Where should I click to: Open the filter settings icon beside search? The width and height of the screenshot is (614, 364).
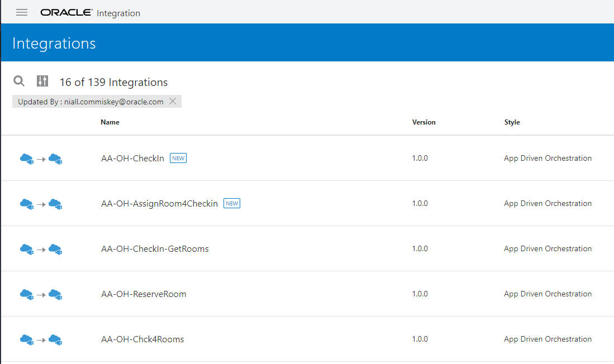pyautogui.click(x=42, y=81)
